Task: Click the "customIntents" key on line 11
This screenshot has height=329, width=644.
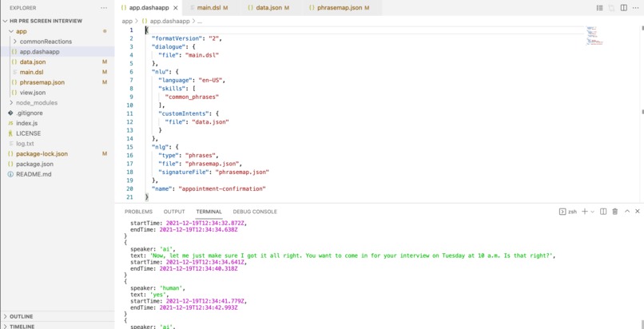Action: click(x=184, y=113)
